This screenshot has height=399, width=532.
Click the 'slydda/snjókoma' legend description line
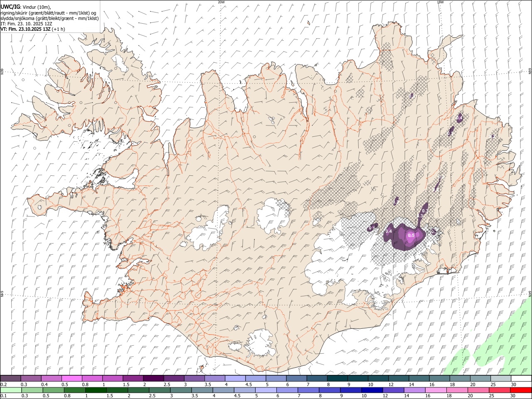(x=49, y=18)
